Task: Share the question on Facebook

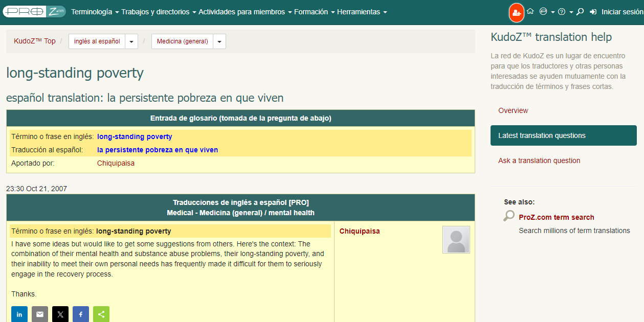Action: pos(81,314)
